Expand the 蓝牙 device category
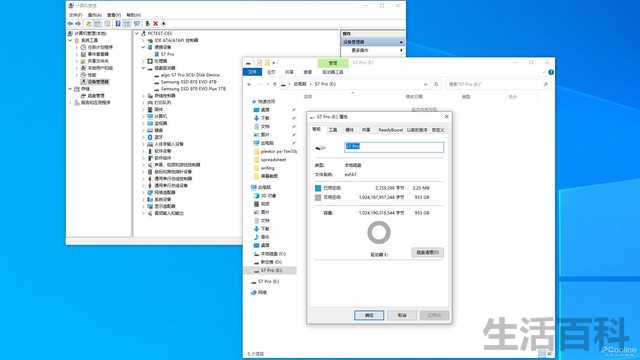The width and height of the screenshot is (640, 360). [x=144, y=137]
